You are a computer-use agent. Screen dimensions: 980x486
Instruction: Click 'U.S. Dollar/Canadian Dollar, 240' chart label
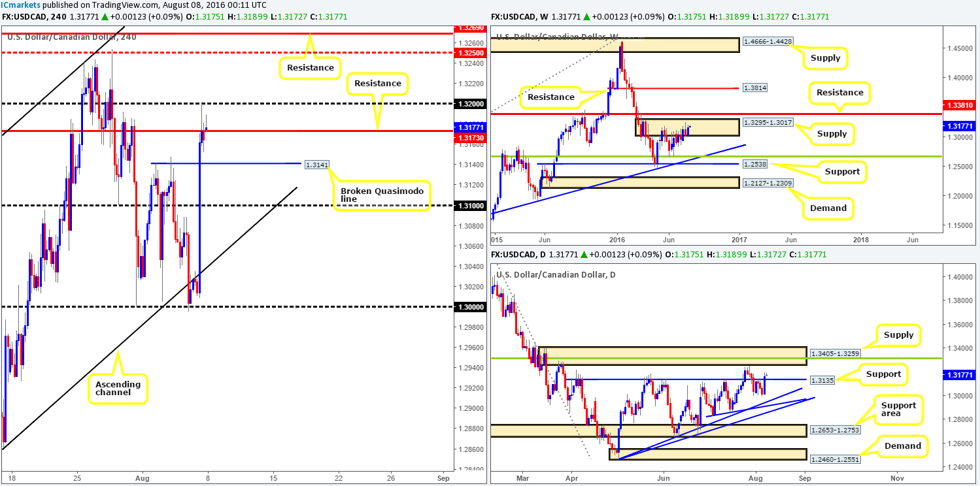pyautogui.click(x=72, y=37)
